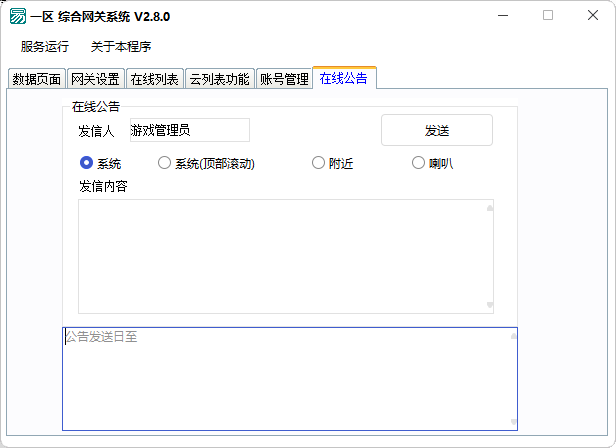Viewport: 616px width, 448px height.
Task: Click scroll-up arrow of 发信内容 box
Action: click(x=490, y=209)
